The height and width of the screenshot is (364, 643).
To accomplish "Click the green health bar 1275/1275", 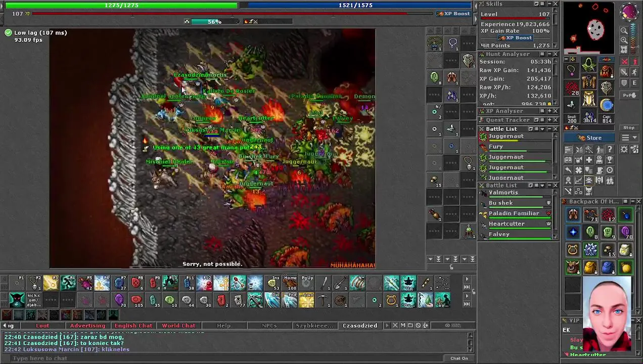I will point(121,5).
